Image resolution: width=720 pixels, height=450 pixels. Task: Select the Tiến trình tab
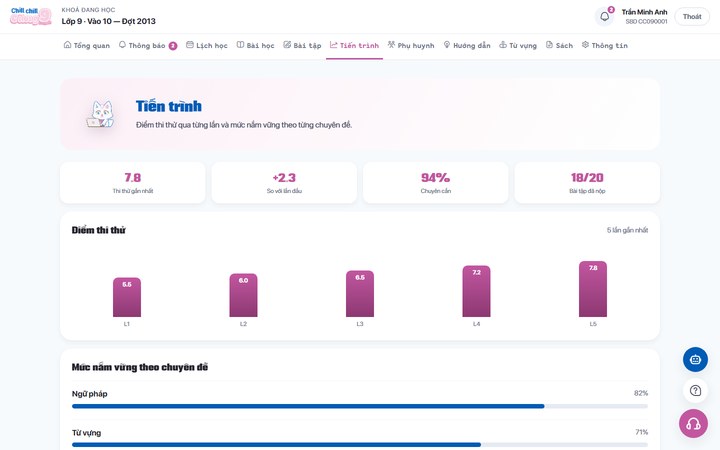(x=354, y=45)
